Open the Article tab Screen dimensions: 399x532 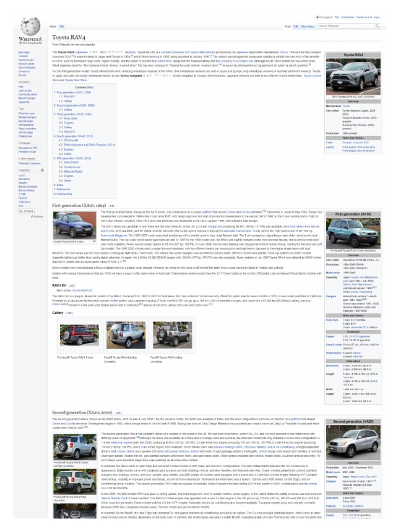(52, 26)
